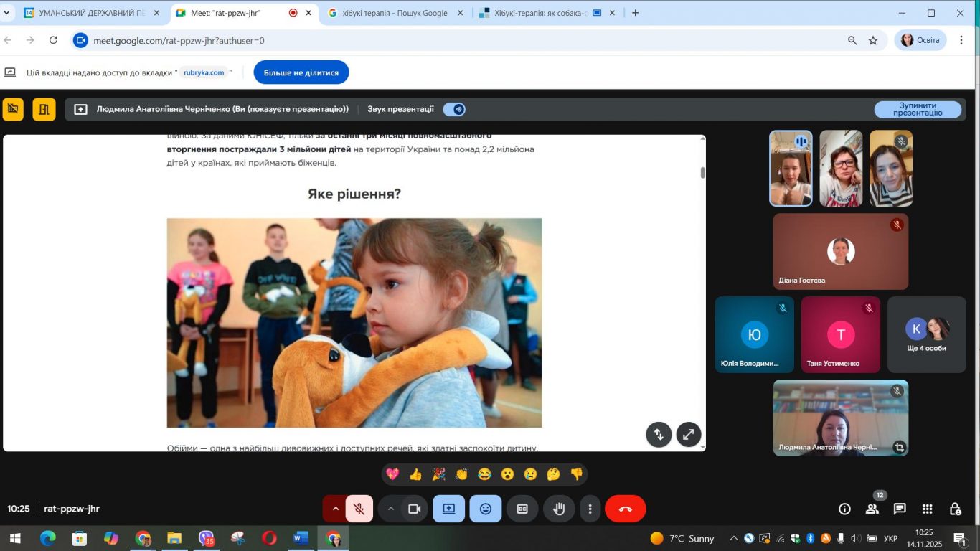Open the emoji reactions button
The height and width of the screenshot is (551, 980).
coord(486,509)
